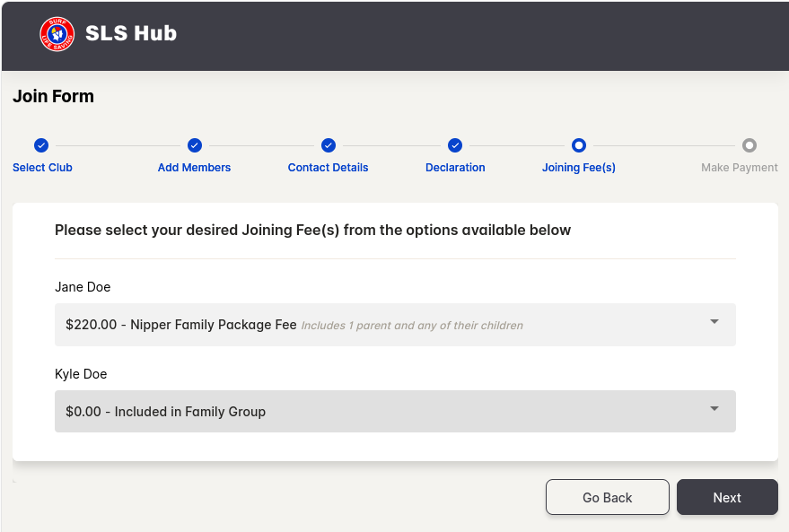Click the Go Back button

click(608, 497)
